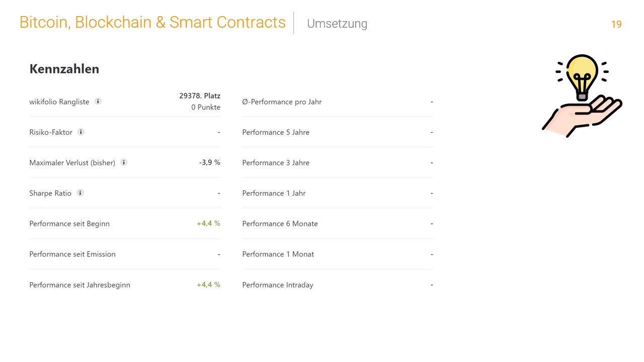Click the Performance Intraday label
This screenshot has height=362, width=644.
point(278,285)
